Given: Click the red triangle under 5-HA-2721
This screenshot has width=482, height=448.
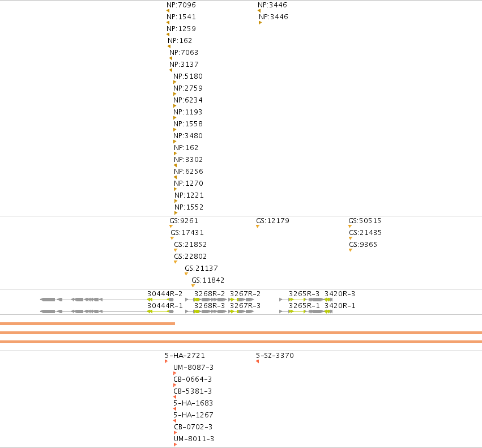Looking at the screenshot, I should point(167,361).
